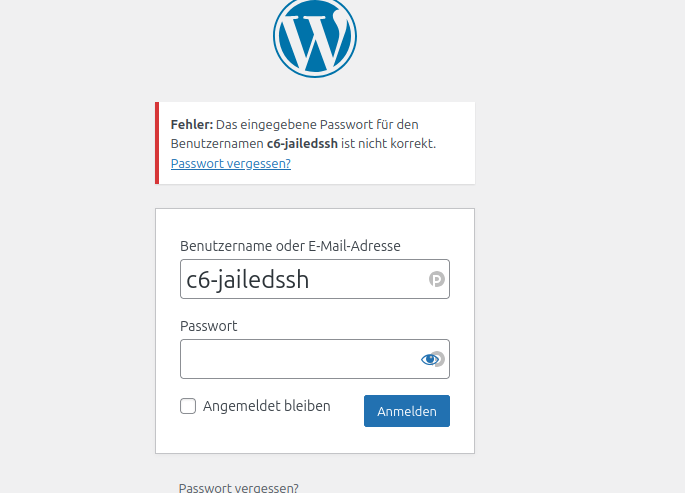Show password using the eye icon
Image resolution: width=685 pixels, height=493 pixels.
[x=431, y=360]
